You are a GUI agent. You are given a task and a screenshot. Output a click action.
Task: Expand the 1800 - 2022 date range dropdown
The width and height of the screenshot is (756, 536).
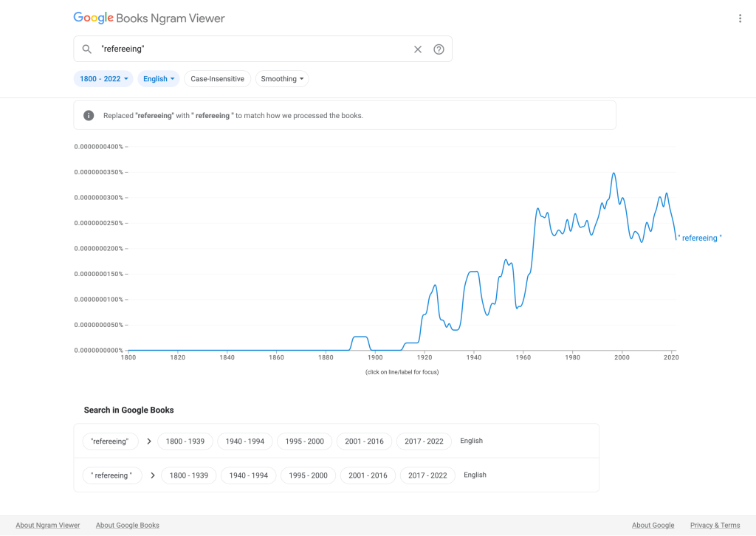coord(103,79)
